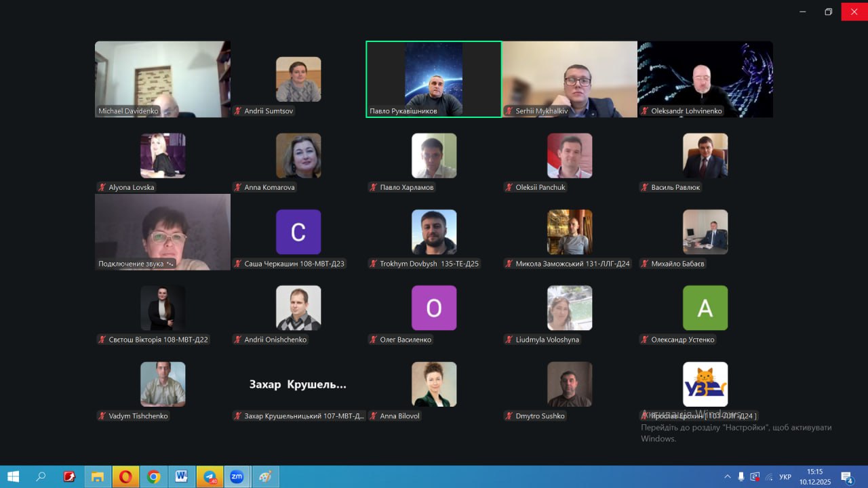Open File Explorer from the taskbar
The width and height of the screenshot is (868, 488).
pos(98,476)
